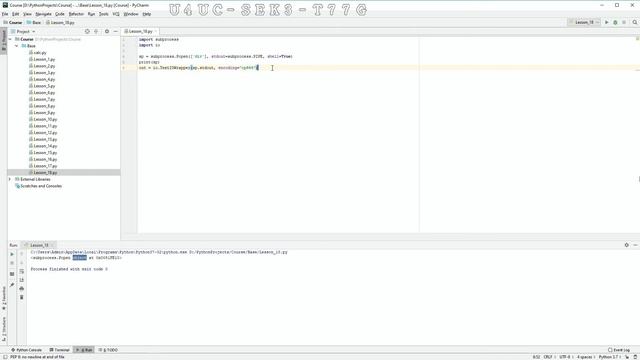Open Project panel settings gear

[x=107, y=31]
